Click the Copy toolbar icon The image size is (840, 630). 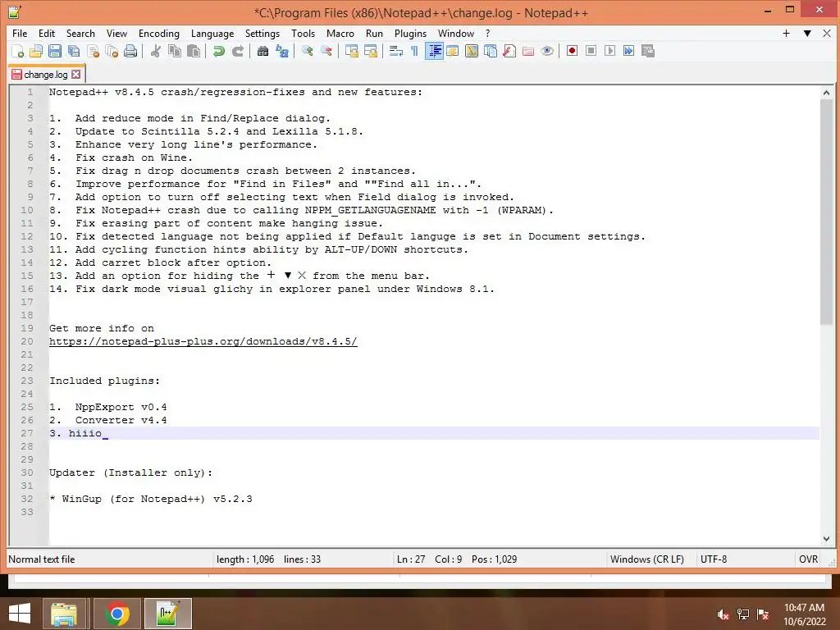click(x=175, y=51)
